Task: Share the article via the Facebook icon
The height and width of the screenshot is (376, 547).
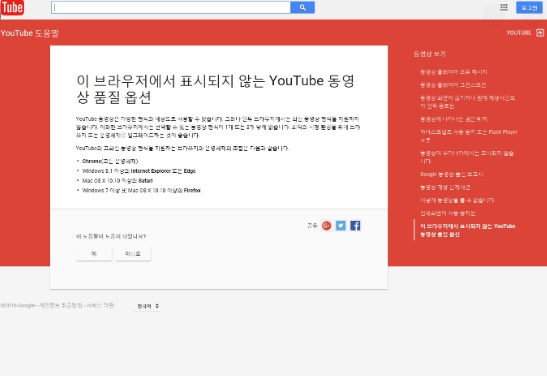Action: (x=355, y=226)
